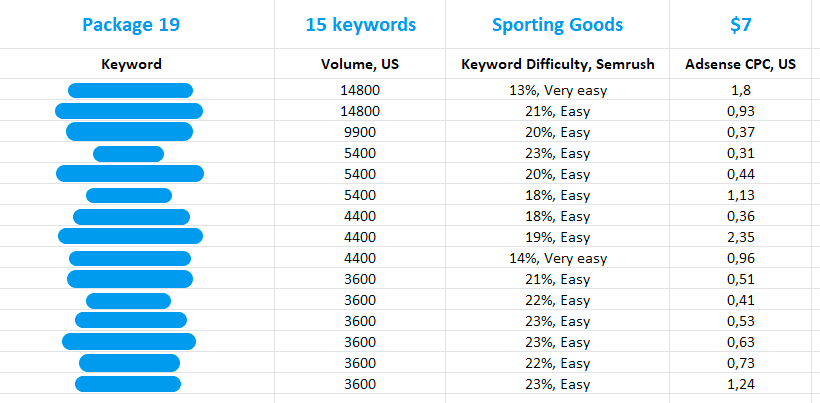
Task: Click the 9900 volume cell
Action: (360, 132)
